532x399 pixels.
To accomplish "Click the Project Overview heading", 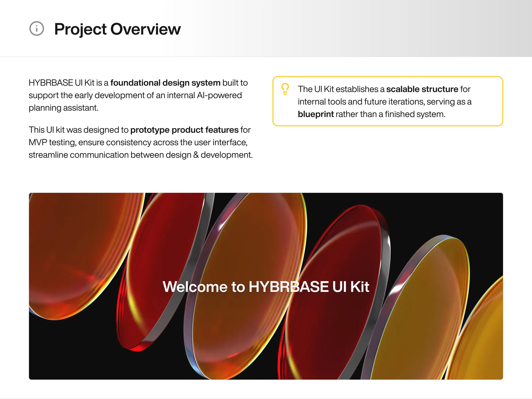I will [117, 29].
